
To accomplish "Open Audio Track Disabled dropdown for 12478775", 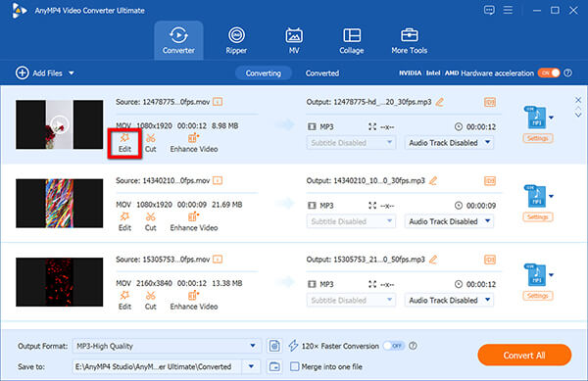I will coord(449,143).
